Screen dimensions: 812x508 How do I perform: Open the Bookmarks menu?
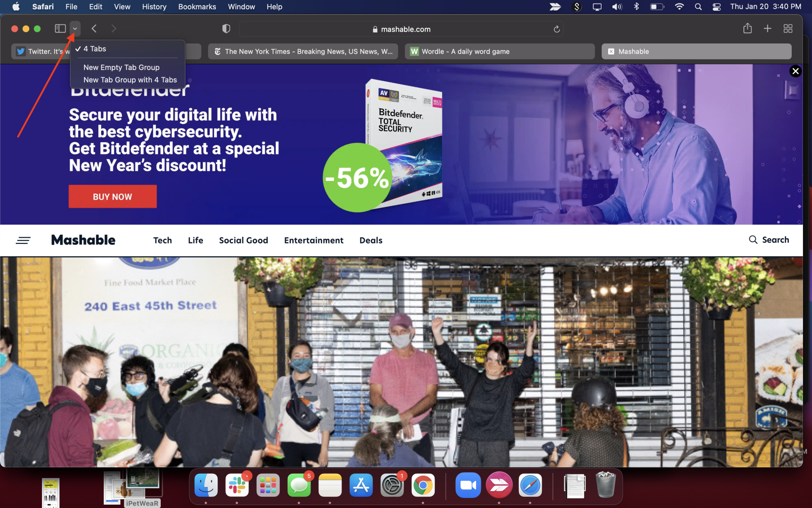click(197, 7)
